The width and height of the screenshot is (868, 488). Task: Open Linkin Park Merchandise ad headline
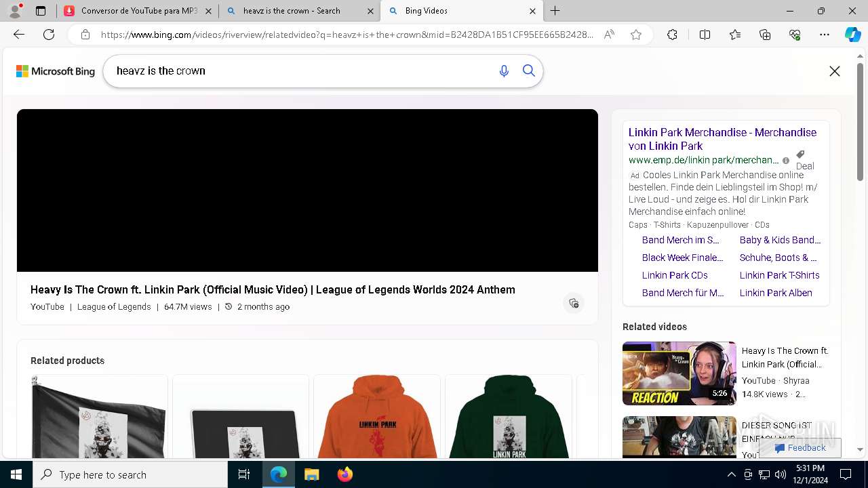coord(722,139)
